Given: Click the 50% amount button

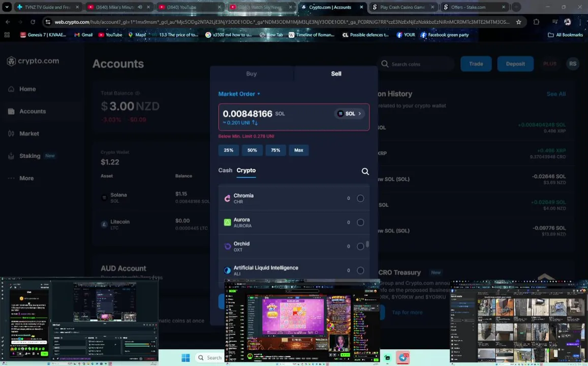Looking at the screenshot, I should [252, 150].
